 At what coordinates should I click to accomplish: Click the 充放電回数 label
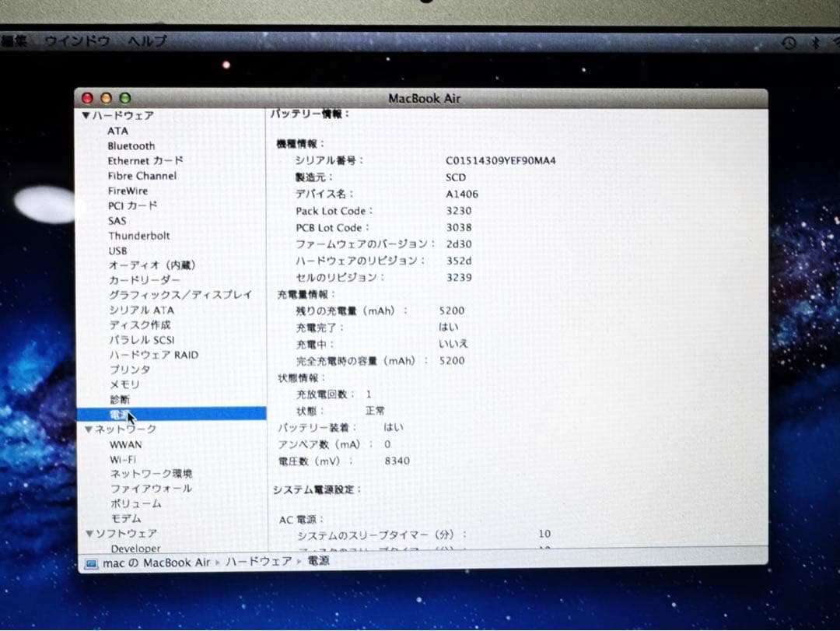pyautogui.click(x=325, y=394)
